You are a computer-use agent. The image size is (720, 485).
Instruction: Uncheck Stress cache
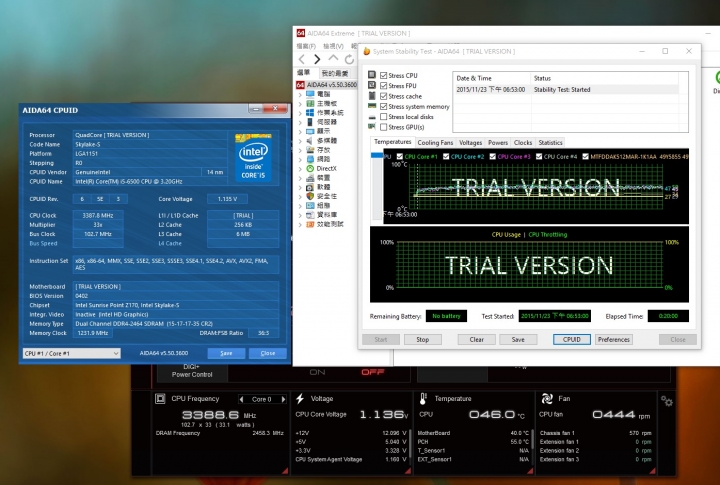(383, 96)
